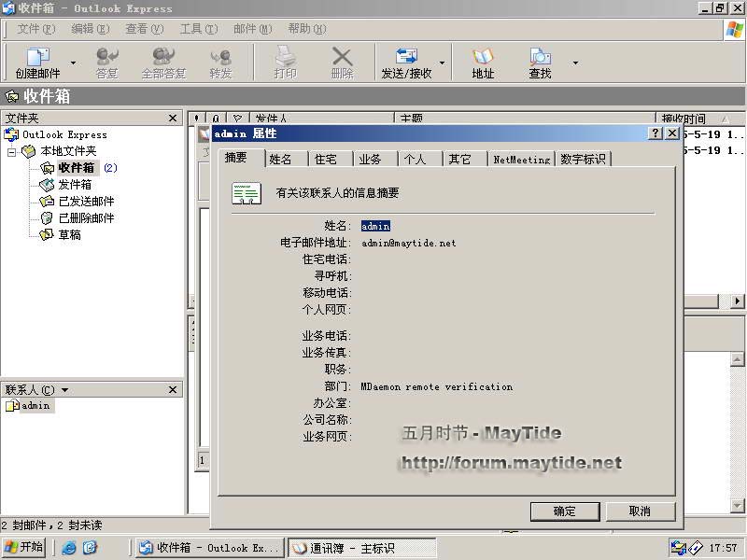747x560 pixels.
Task: Open the Contacts (联系人) dropdown menu
Action: [x=64, y=390]
